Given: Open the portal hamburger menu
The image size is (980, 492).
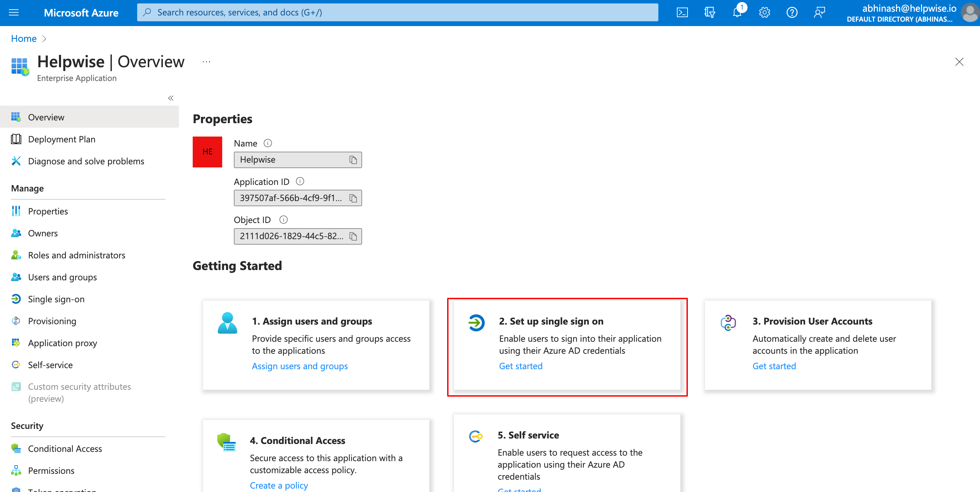Looking at the screenshot, I should pos(14,13).
